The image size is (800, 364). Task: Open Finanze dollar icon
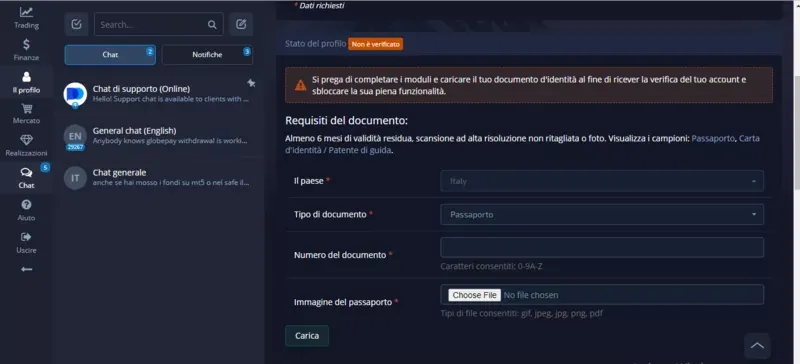pyautogui.click(x=26, y=44)
